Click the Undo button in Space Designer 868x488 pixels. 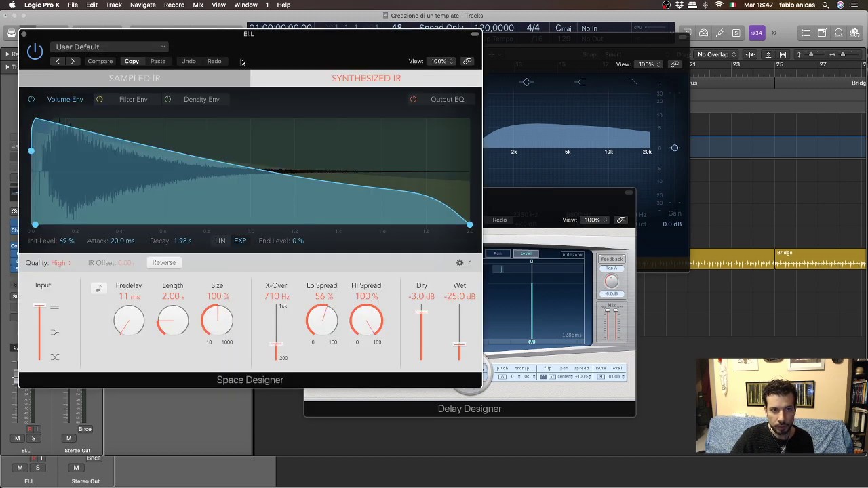click(189, 61)
